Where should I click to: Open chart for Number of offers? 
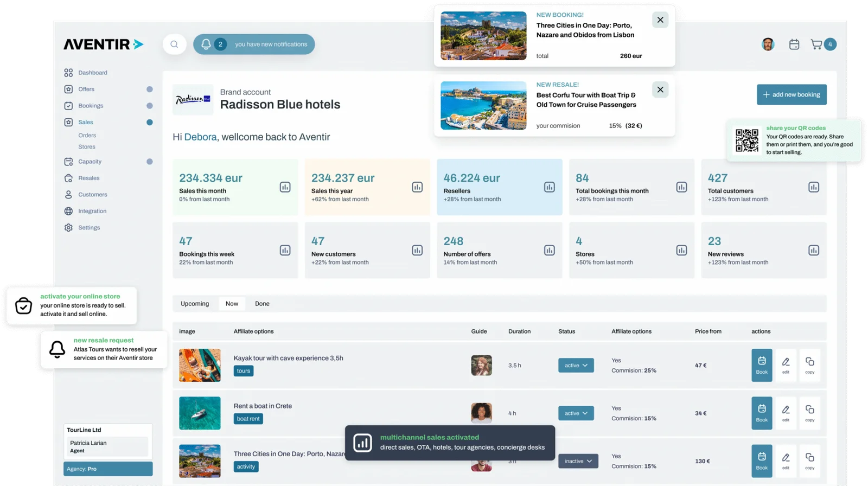point(550,250)
